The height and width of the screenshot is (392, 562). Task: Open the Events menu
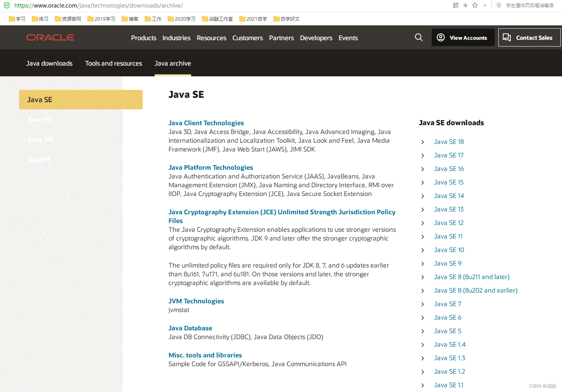348,38
